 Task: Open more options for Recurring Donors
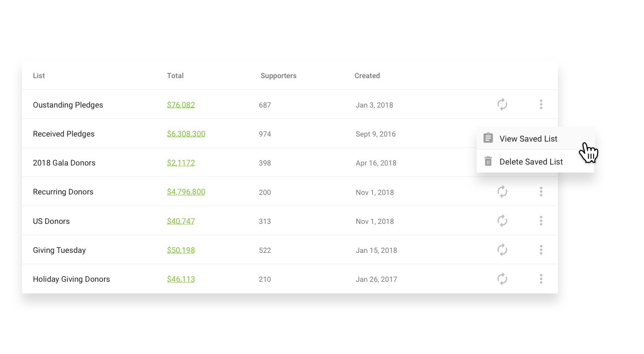541,192
